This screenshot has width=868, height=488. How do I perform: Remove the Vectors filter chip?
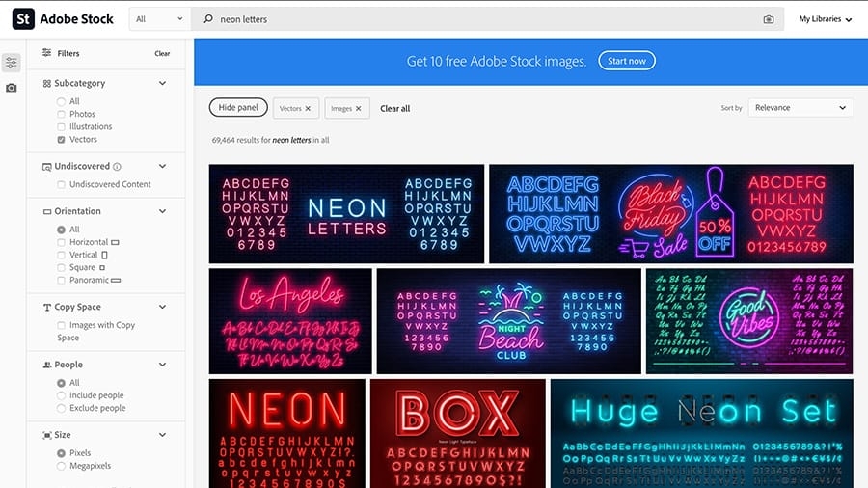coord(308,108)
